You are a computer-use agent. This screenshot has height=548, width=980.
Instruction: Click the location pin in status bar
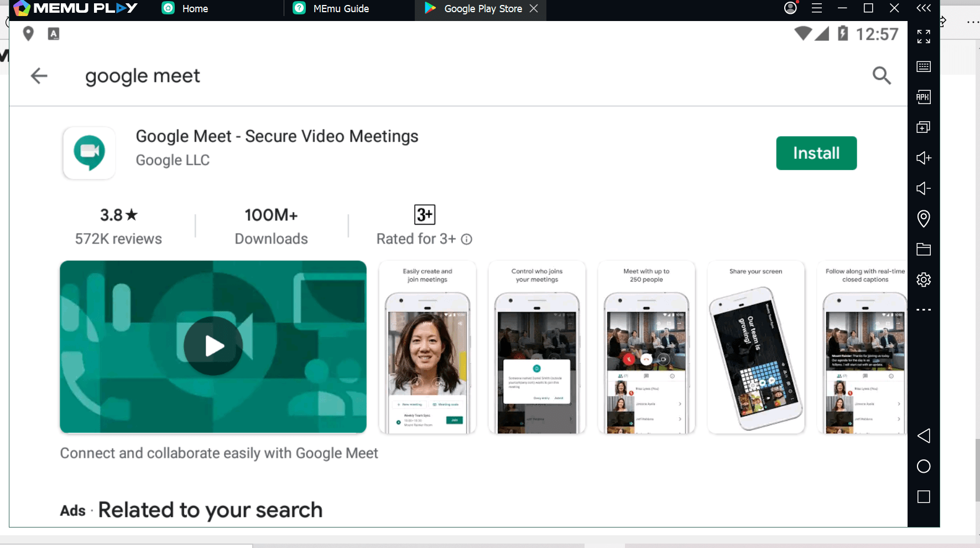pos(28,34)
